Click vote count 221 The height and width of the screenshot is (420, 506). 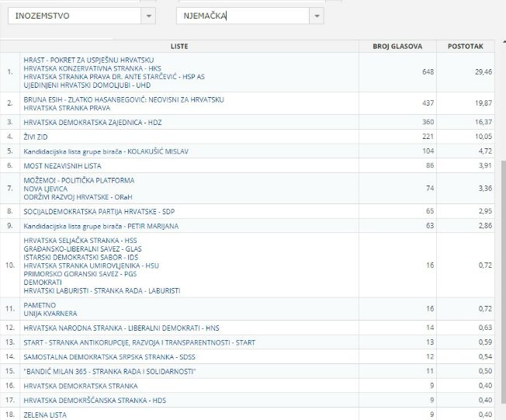[x=428, y=137]
